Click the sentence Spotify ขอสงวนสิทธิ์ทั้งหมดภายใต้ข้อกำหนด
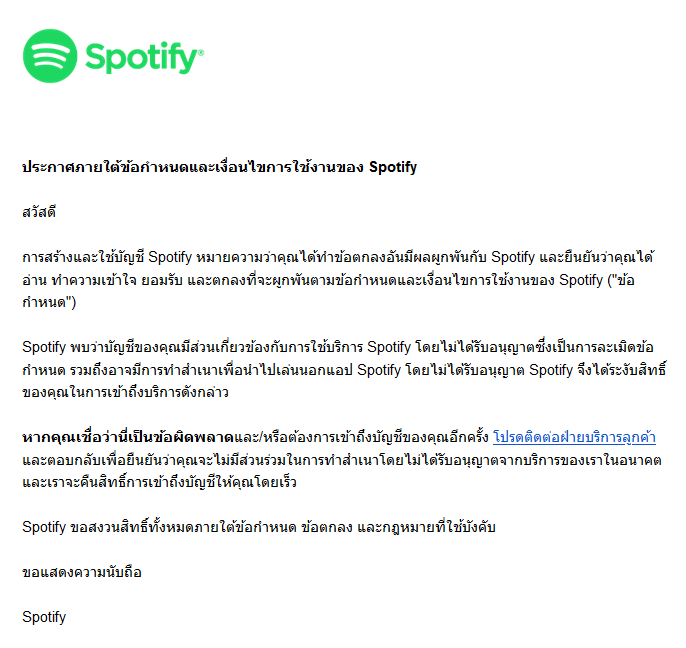Screen dimensions: 686x648 click(260, 527)
